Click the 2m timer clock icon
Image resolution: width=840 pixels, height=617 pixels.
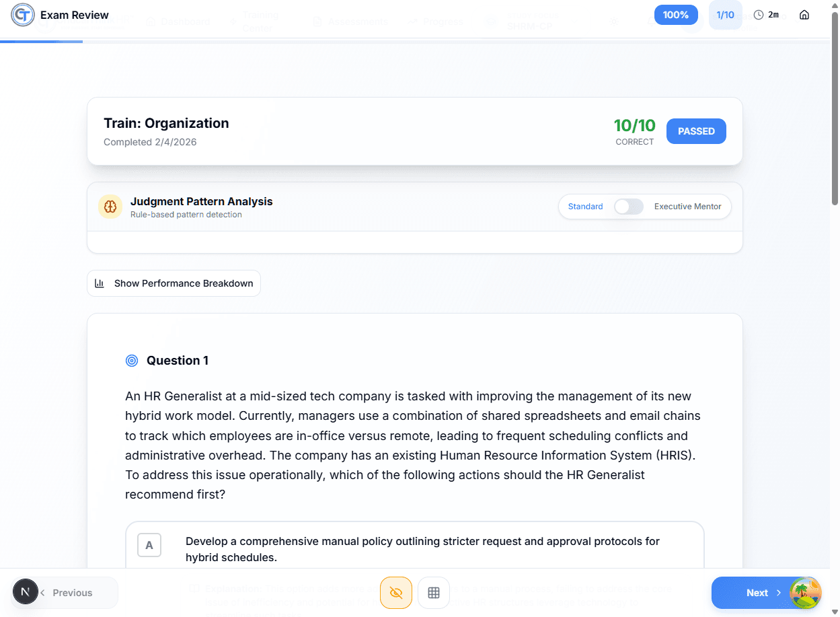coord(759,15)
